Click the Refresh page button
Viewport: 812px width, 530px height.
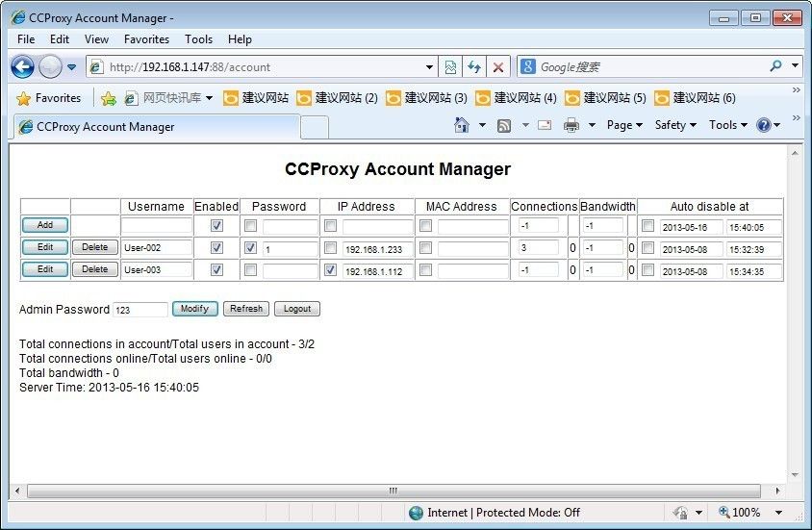(246, 309)
